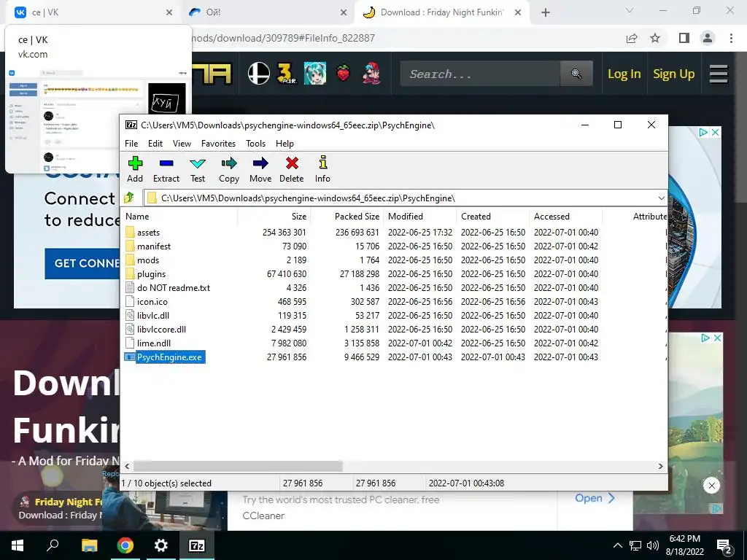
Task: Open the Edit menu in 7-Zip
Action: [155, 144]
